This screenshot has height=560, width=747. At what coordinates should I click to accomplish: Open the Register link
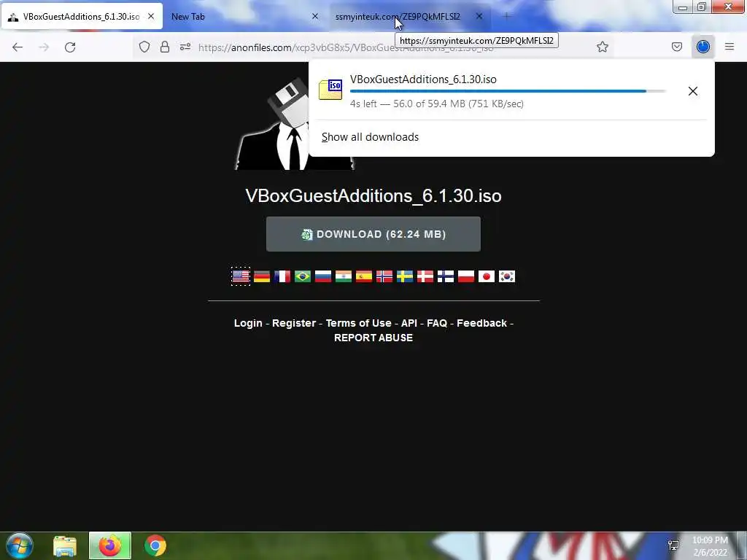pyautogui.click(x=294, y=323)
